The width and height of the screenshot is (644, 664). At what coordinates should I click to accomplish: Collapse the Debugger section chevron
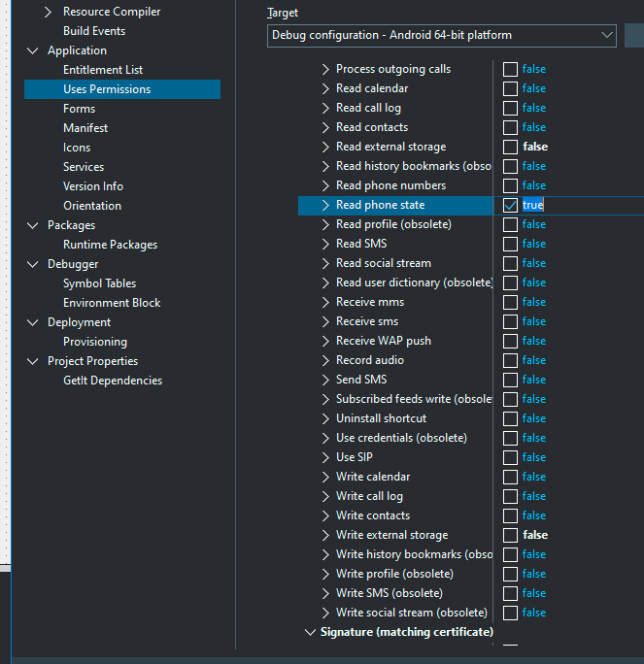pos(33,264)
